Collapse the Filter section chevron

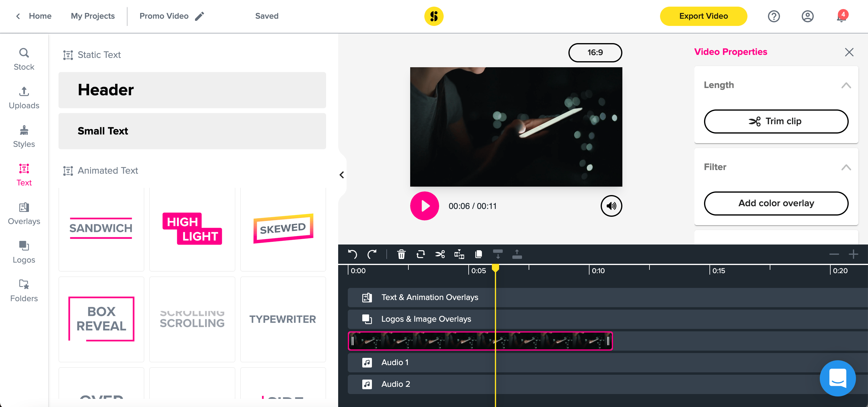coord(846,167)
